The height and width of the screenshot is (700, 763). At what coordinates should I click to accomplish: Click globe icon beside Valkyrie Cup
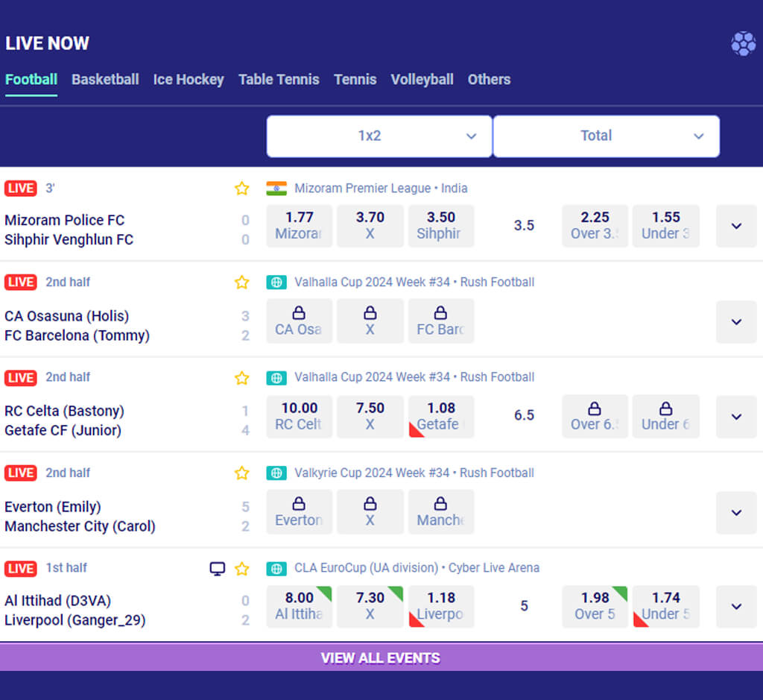coord(276,473)
